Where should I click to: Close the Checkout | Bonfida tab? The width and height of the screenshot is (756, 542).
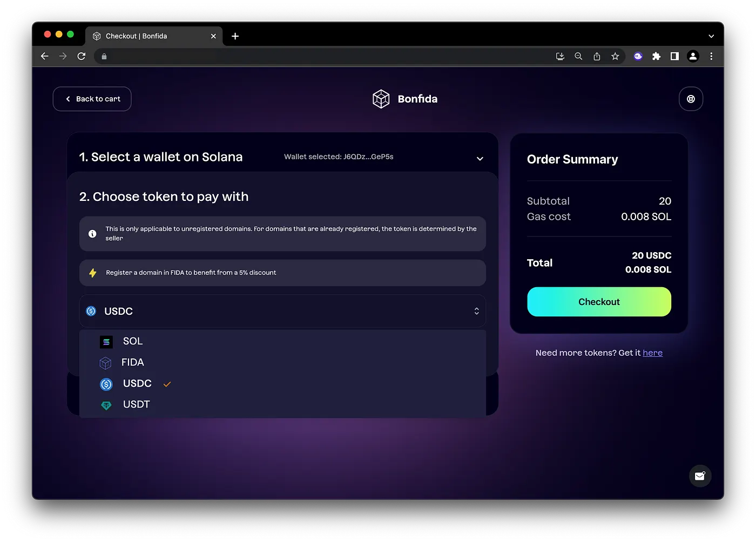[x=213, y=36]
